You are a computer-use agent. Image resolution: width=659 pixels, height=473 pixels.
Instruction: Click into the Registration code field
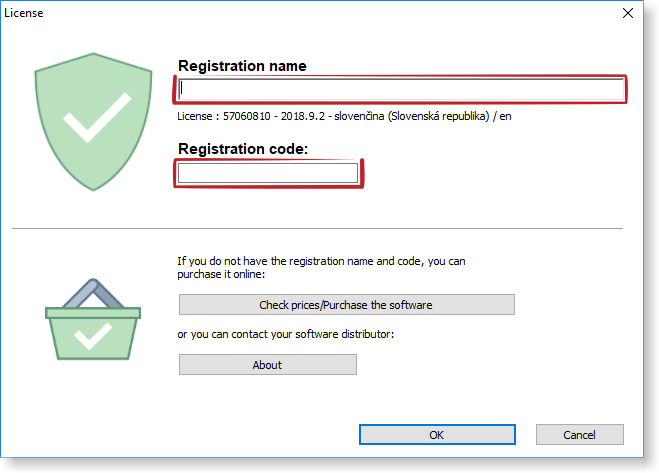pyautogui.click(x=267, y=174)
